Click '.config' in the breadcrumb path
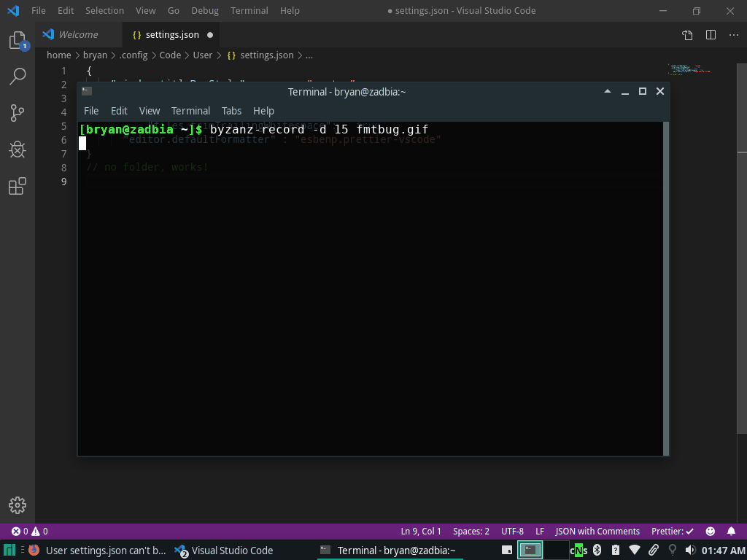Image resolution: width=747 pixels, height=560 pixels. (x=133, y=55)
